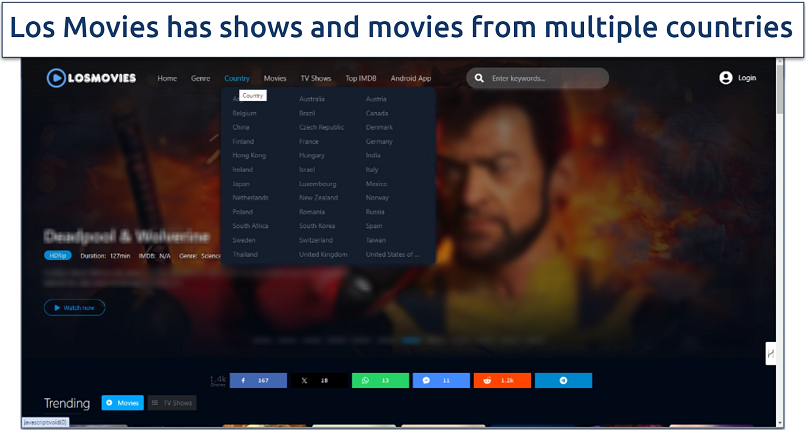Focus the Enter keywords search field
Image resolution: width=806 pixels, height=431 pixels.
(x=545, y=78)
